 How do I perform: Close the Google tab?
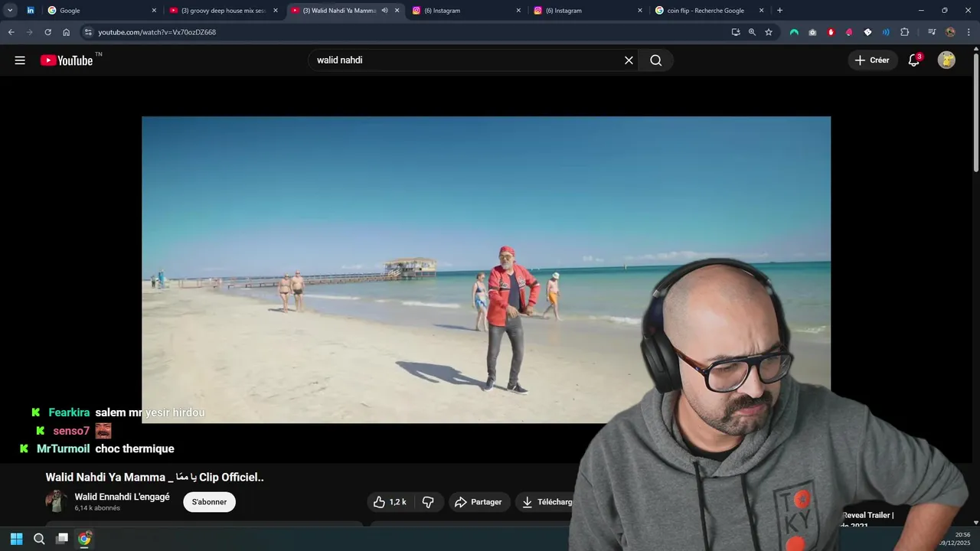[154, 11]
